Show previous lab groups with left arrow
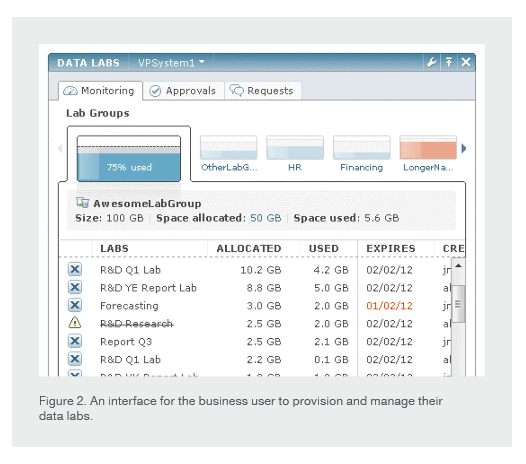The height and width of the screenshot is (464, 526). [x=60, y=148]
